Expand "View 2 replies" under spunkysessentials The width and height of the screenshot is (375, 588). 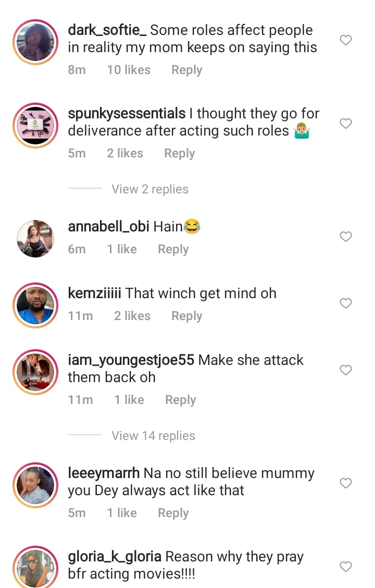click(150, 189)
